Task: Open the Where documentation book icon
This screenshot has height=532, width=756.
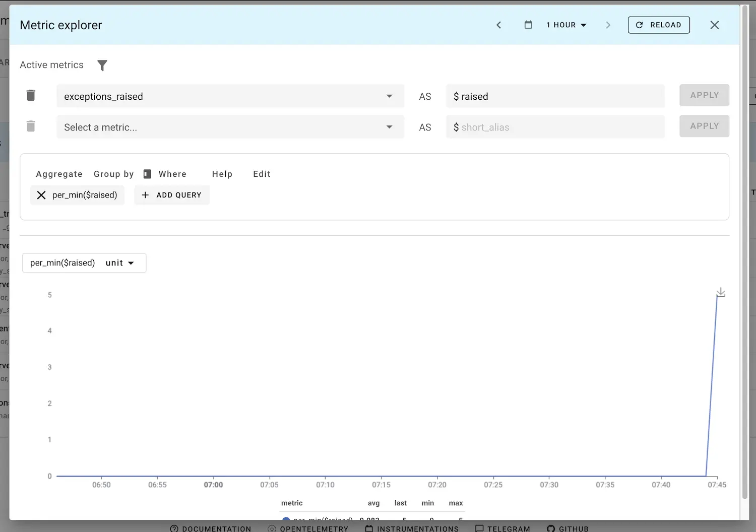Action: [x=147, y=174]
